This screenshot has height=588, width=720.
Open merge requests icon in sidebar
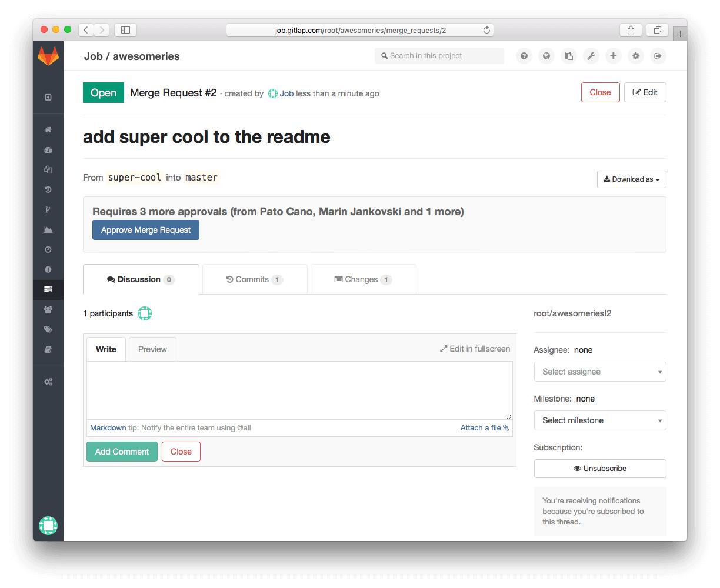pos(48,289)
